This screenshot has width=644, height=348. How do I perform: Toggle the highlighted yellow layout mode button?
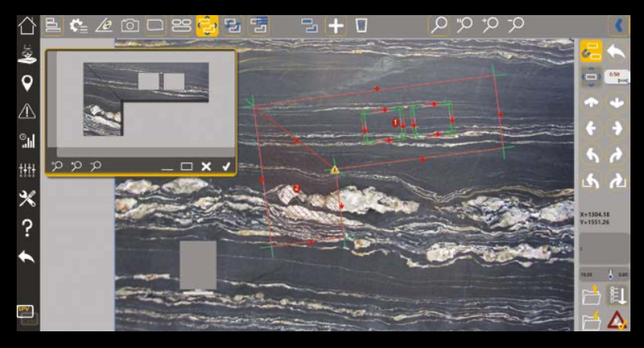point(207,25)
